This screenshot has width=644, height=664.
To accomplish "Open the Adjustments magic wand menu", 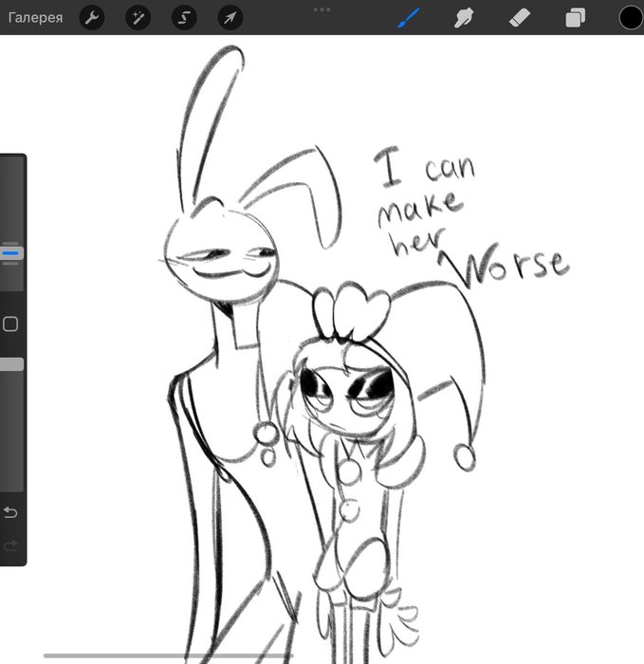I will 138,18.
